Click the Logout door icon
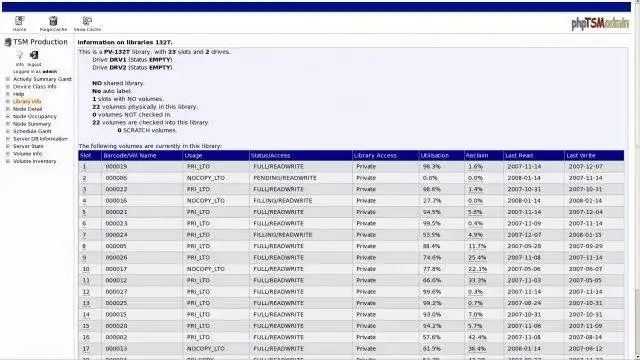This screenshot has width=640, height=360. tap(34, 55)
